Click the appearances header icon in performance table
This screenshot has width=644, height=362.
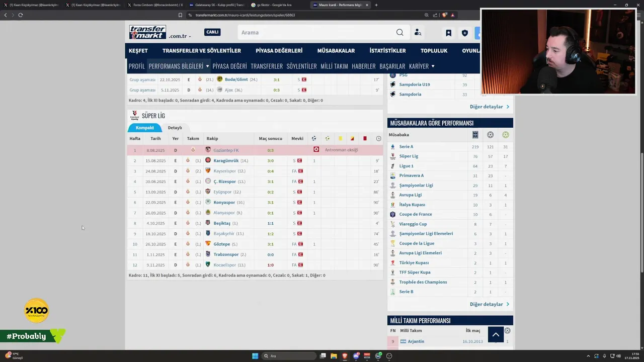475,135
